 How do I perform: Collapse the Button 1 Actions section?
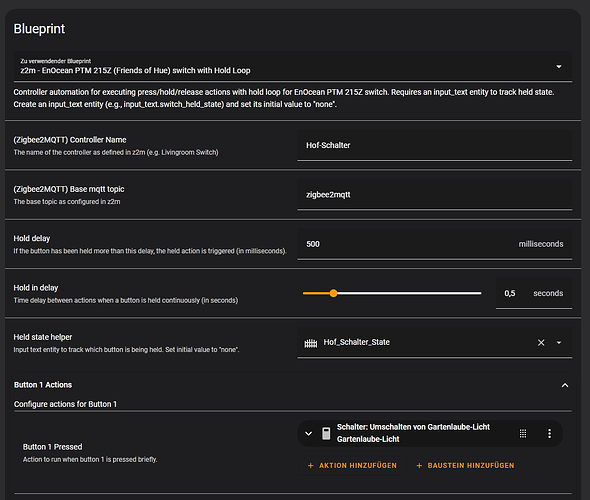[565, 385]
